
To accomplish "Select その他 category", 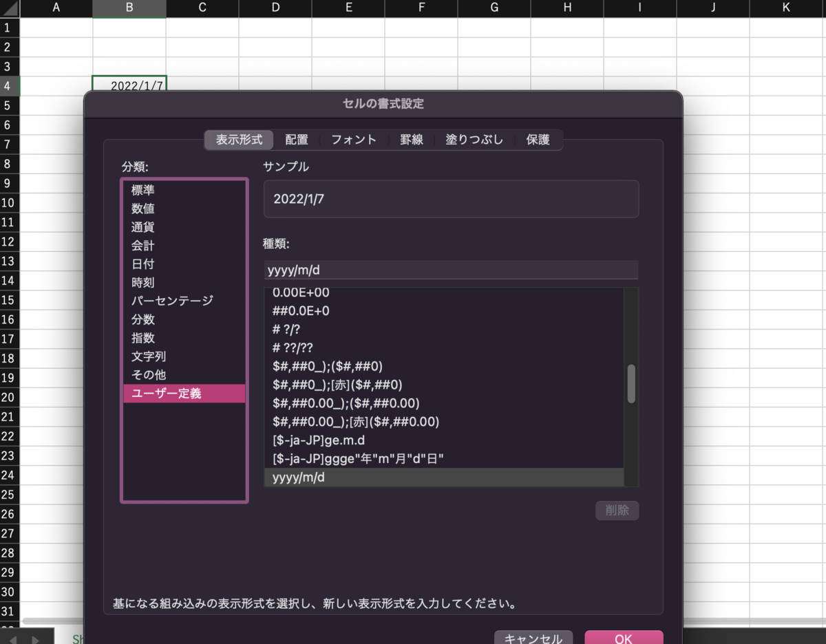I will tap(184, 375).
